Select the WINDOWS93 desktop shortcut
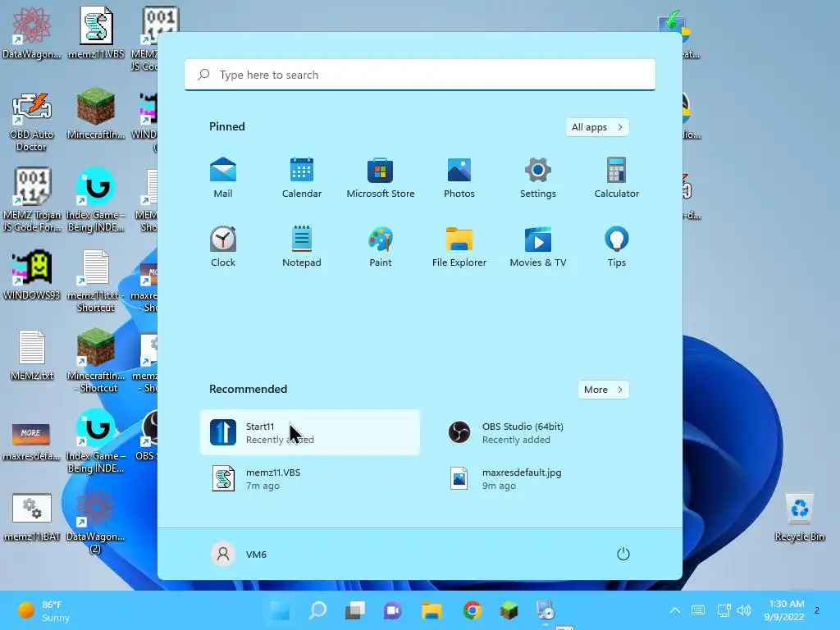The height and width of the screenshot is (630, 840). pyautogui.click(x=32, y=274)
